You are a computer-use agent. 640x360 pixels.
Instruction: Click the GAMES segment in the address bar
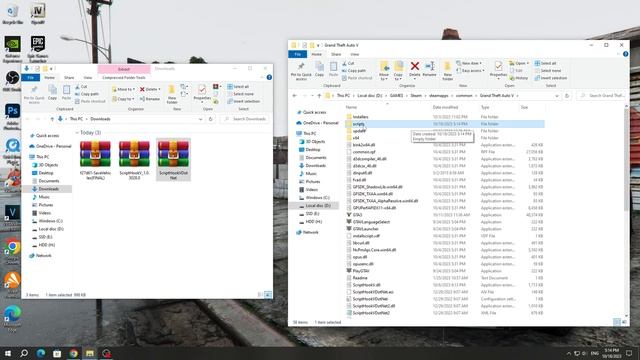[396, 96]
